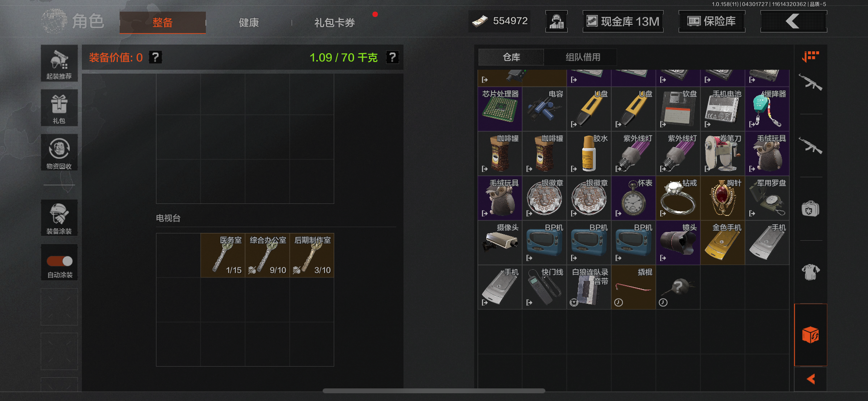Toggle the 自动涂装 auto skin switch
The width and height of the screenshot is (868, 401).
(x=60, y=261)
